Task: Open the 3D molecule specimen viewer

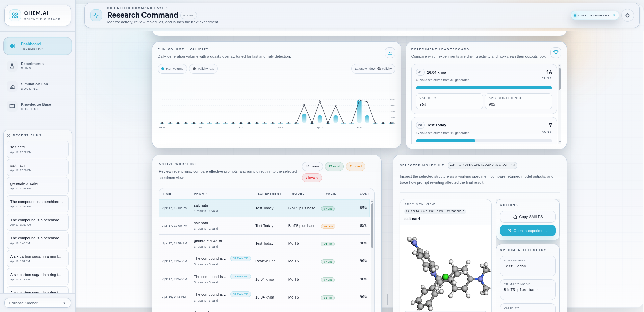Action: point(445,268)
